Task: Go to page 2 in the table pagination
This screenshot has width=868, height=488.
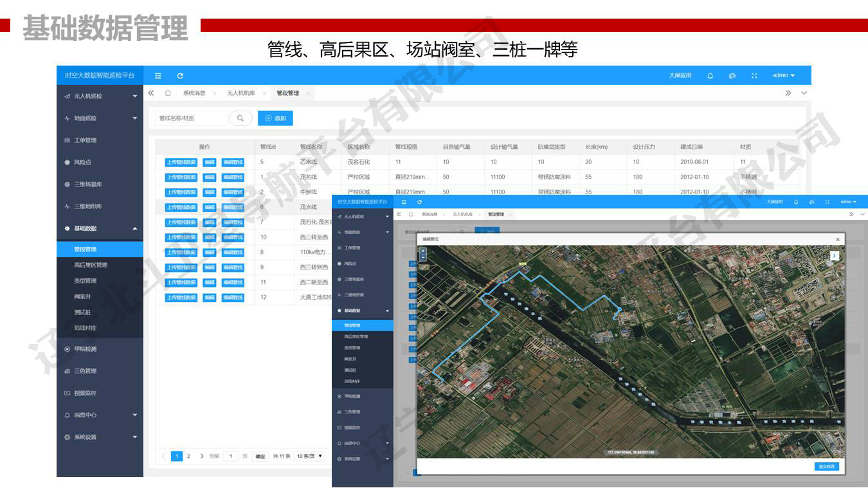Action: [188, 456]
